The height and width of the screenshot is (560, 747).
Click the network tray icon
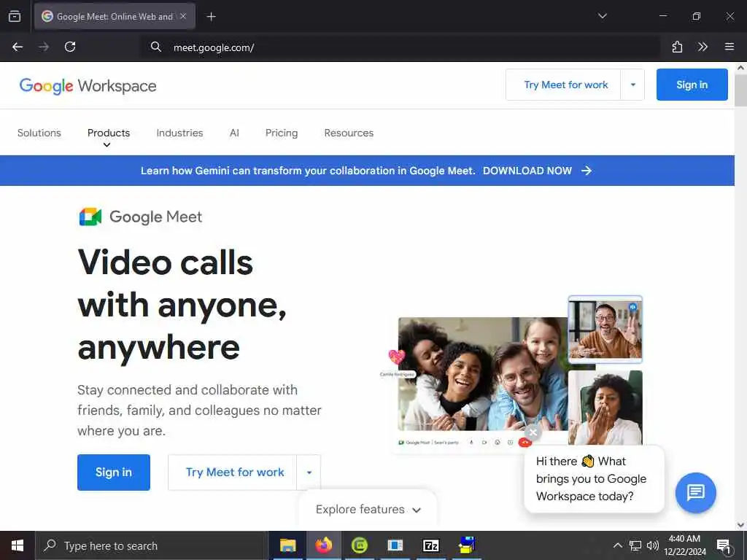635,545
